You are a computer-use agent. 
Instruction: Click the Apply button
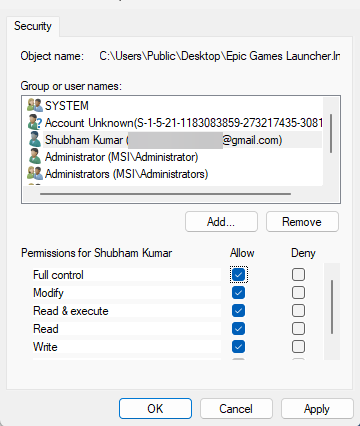pyautogui.click(x=317, y=408)
